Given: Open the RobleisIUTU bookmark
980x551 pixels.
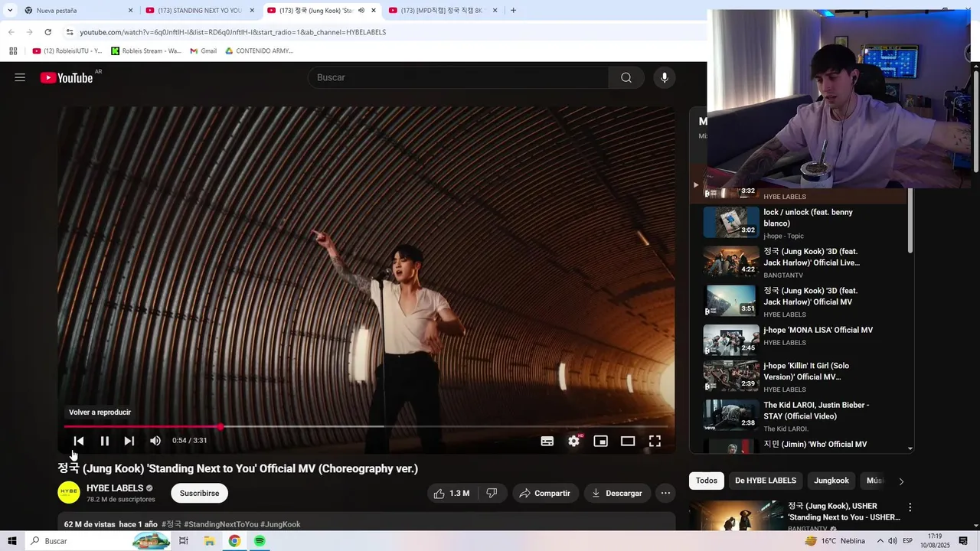Looking at the screenshot, I should pos(67,51).
